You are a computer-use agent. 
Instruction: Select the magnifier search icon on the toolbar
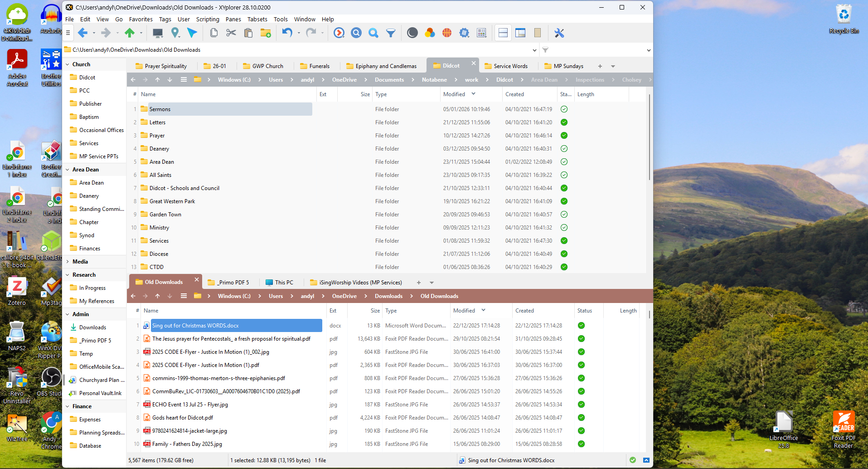(x=373, y=33)
